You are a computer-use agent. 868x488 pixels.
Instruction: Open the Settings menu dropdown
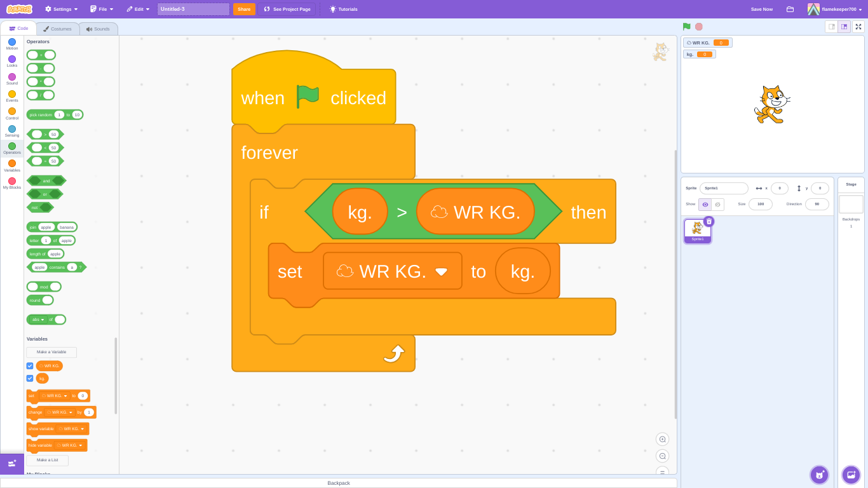(x=62, y=9)
